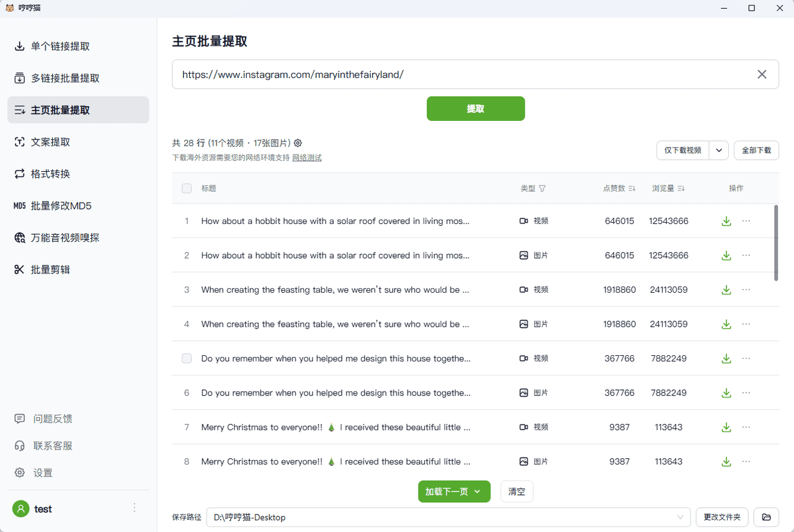Click the open folder icon by save path
Screen dimensions: 794x532
[x=767, y=517]
